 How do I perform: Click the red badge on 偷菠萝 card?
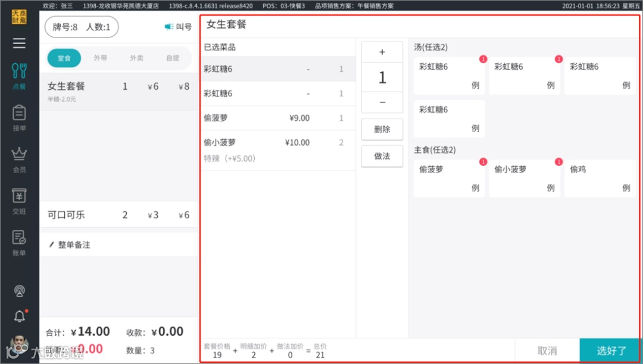click(483, 162)
